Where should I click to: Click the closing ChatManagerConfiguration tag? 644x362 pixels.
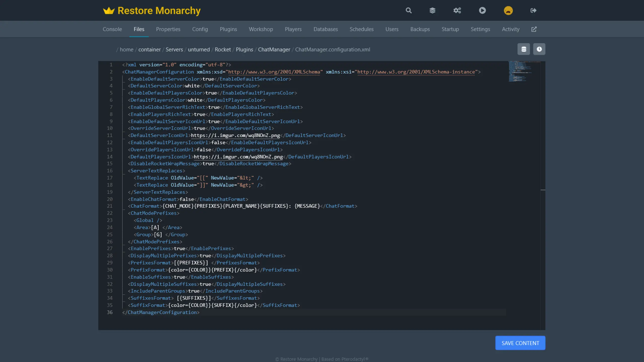(161, 312)
